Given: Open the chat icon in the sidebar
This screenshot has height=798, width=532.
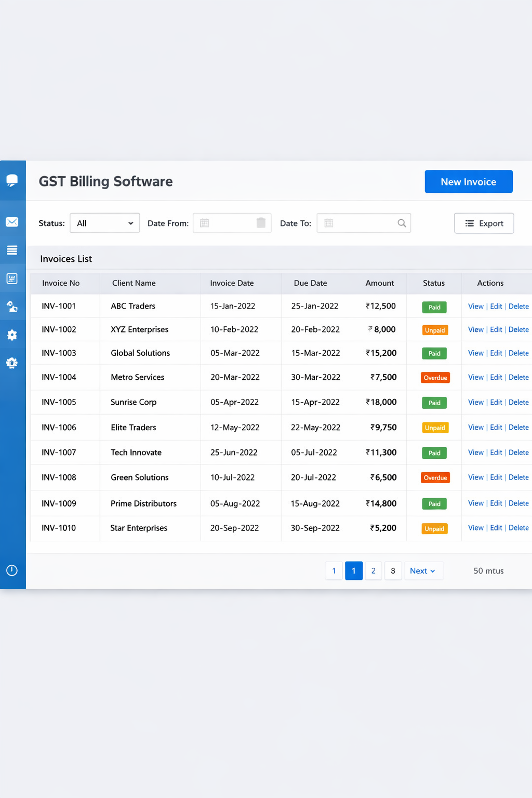Looking at the screenshot, I should coord(12,179).
